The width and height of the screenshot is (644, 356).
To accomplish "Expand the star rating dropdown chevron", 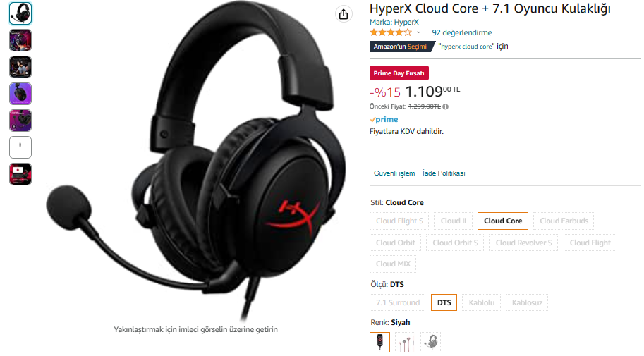I will [x=418, y=32].
